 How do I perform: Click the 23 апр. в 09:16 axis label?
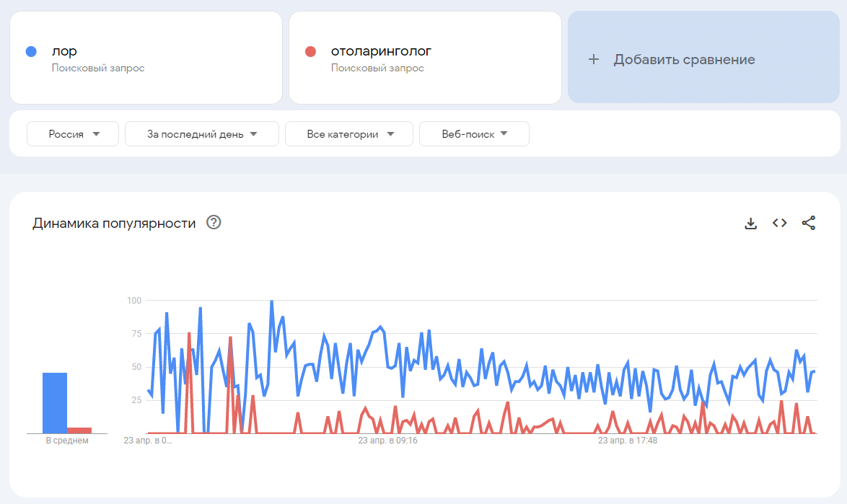point(388,441)
